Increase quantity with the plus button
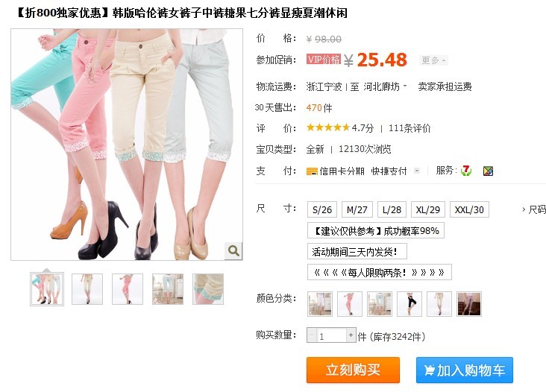 coord(351,335)
